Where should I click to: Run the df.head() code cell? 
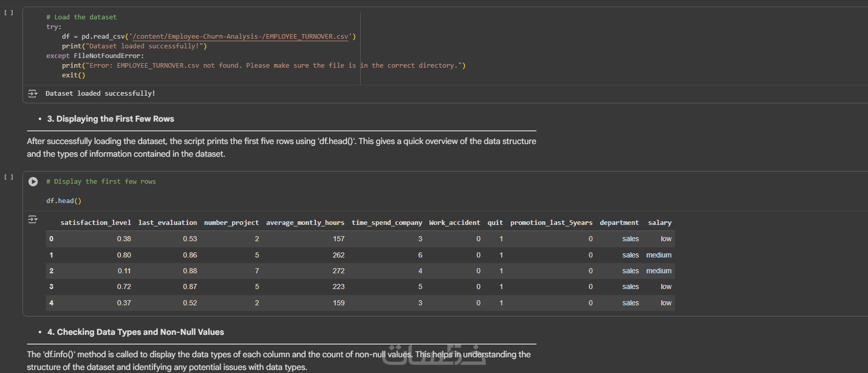[33, 182]
